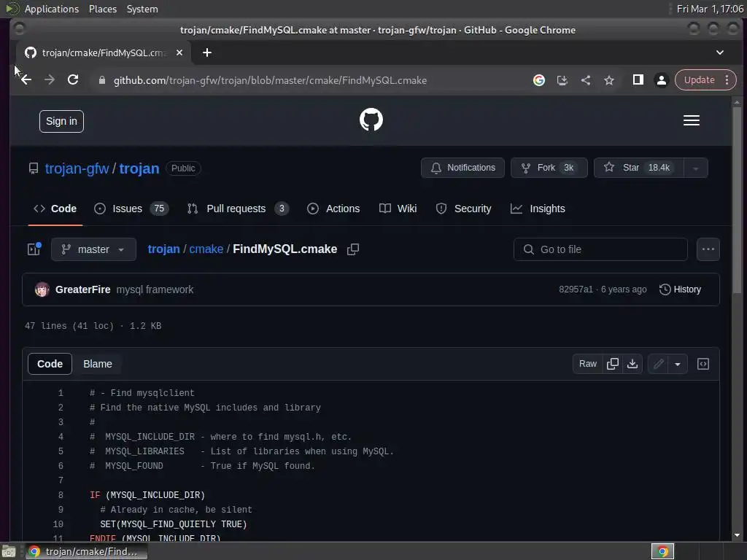
Task: Navigate to cmake folder breadcrumb
Action: pyautogui.click(x=206, y=249)
